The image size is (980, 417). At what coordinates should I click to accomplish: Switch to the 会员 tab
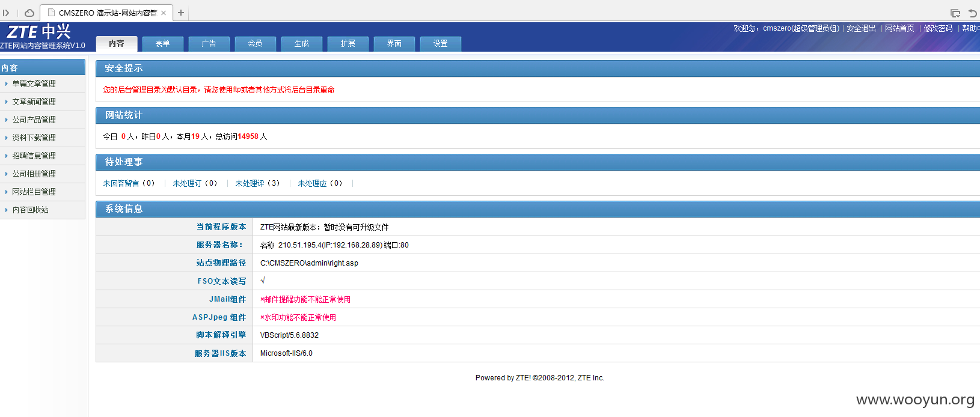[256, 43]
